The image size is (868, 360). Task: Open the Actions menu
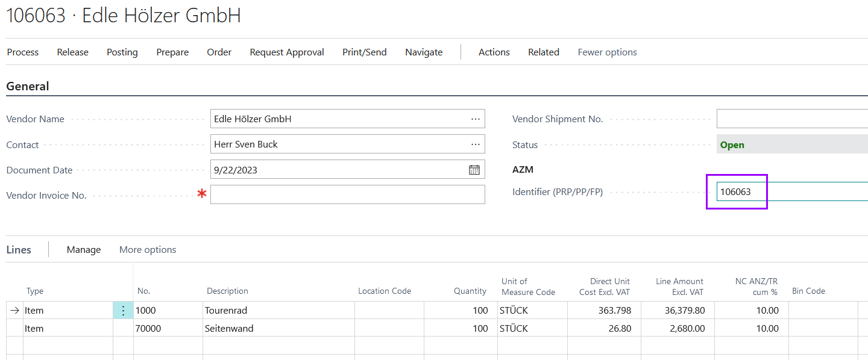(x=494, y=52)
